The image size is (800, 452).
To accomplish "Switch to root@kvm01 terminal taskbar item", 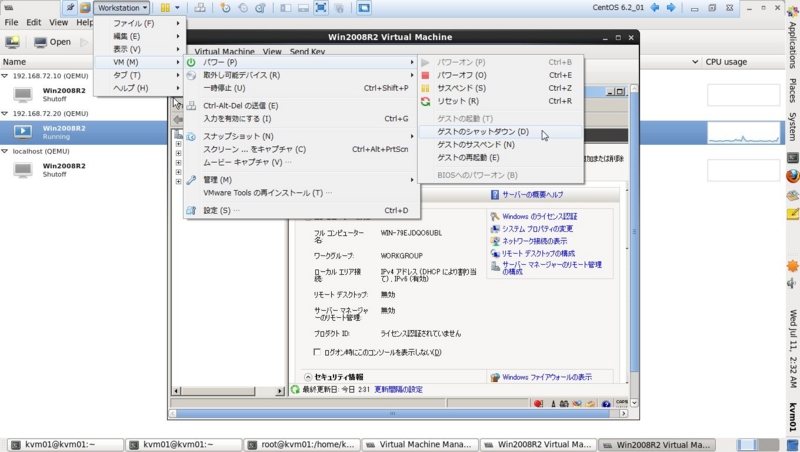I will (x=302, y=445).
